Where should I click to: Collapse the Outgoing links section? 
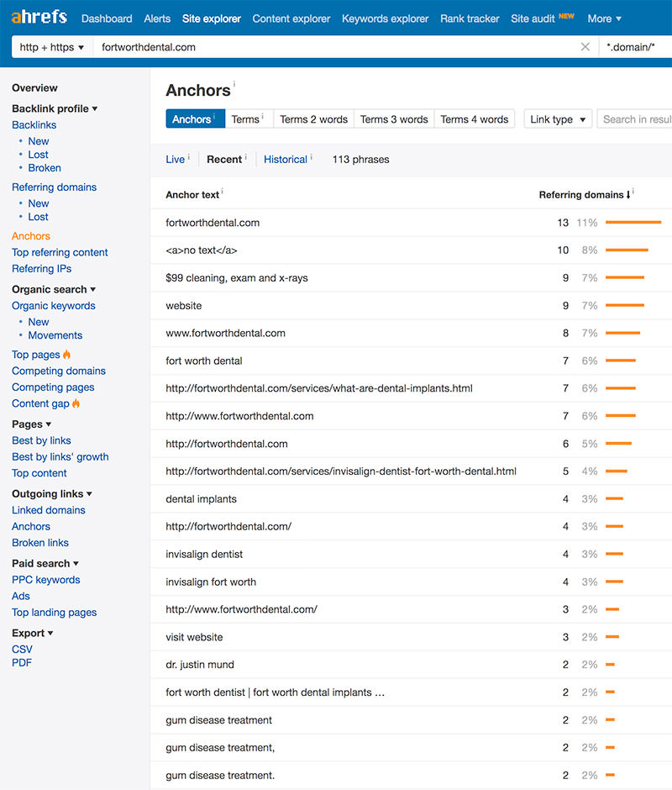click(x=52, y=494)
